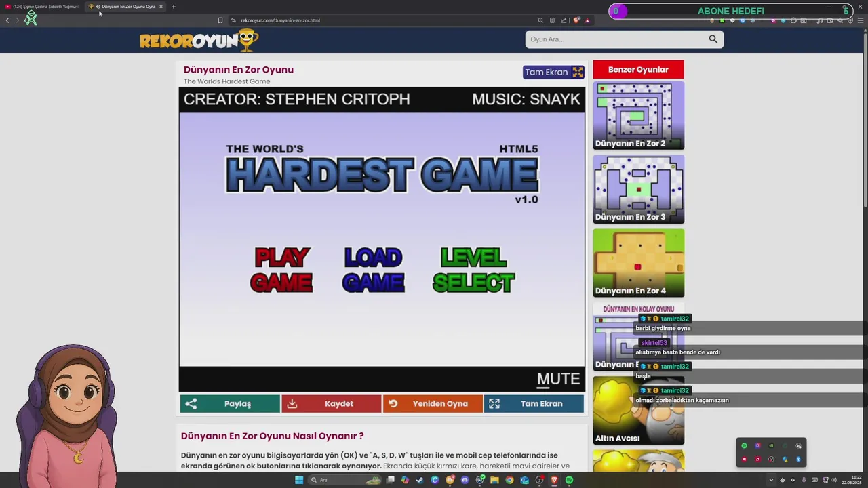Click the zoom magnifier icon in address bar
Viewport: 868px width, 488px height.
pyautogui.click(x=540, y=20)
